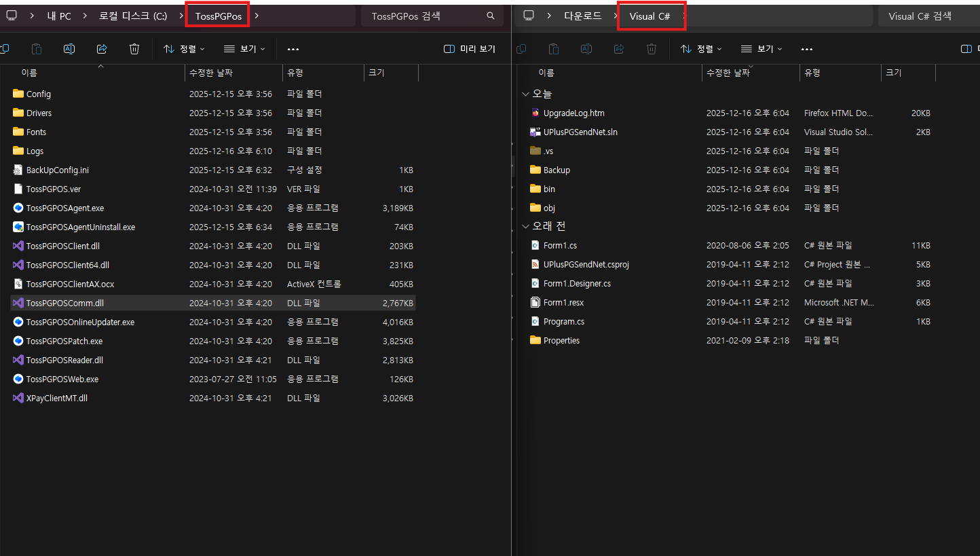Screen dimensions: 980x556
Task: Select the TossPGPOSAgent.exe application icon
Action: (x=18, y=208)
